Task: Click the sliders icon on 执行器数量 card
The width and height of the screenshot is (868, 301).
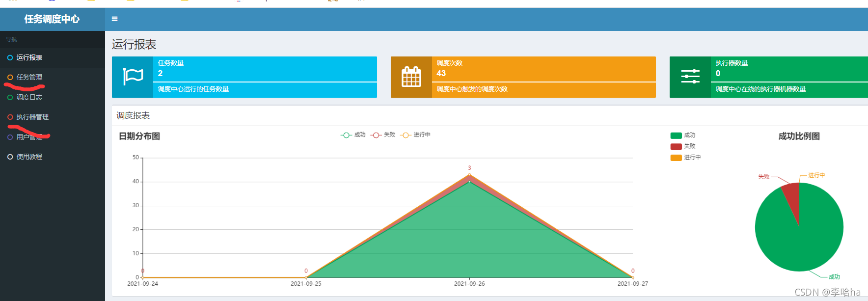Action: 690,77
